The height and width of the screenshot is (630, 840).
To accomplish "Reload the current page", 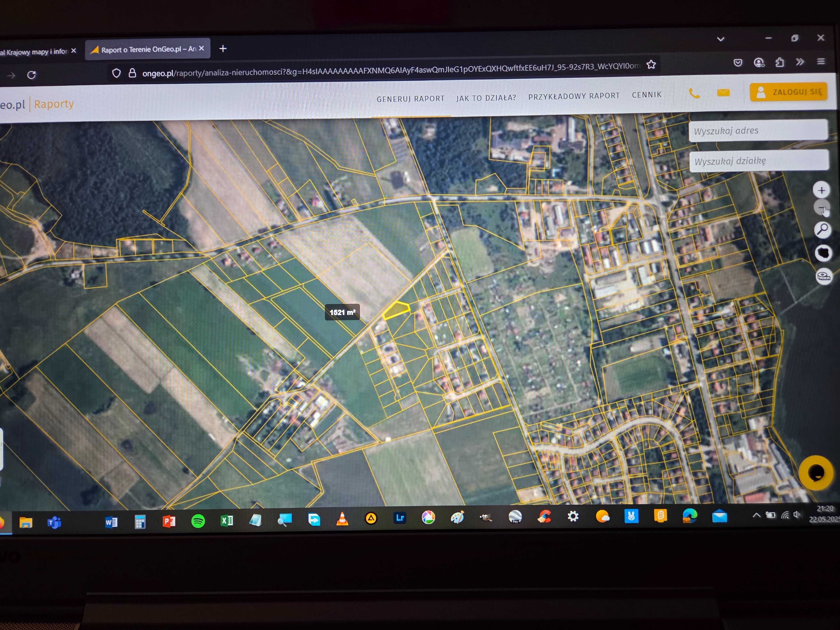I will (x=31, y=75).
